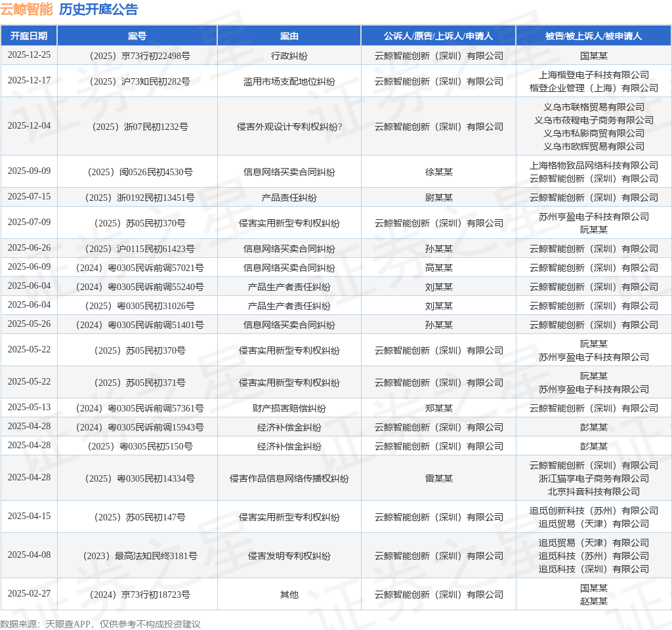Click plaintiff 雷某某
672x630 pixels.
(x=438, y=478)
